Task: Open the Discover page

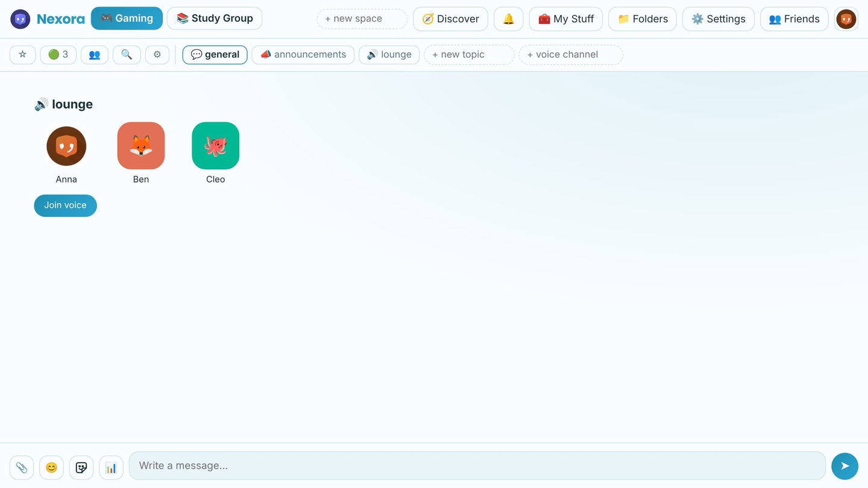Action: pyautogui.click(x=450, y=19)
